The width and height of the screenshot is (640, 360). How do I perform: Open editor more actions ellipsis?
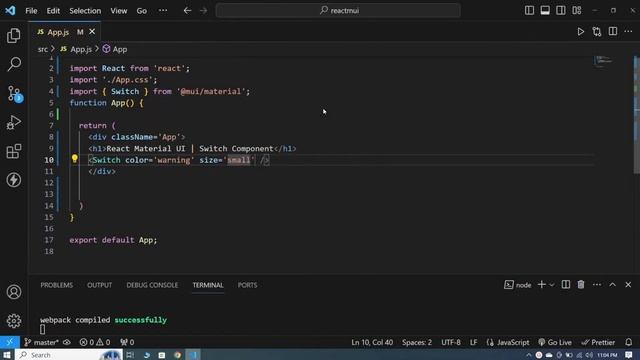(628, 31)
